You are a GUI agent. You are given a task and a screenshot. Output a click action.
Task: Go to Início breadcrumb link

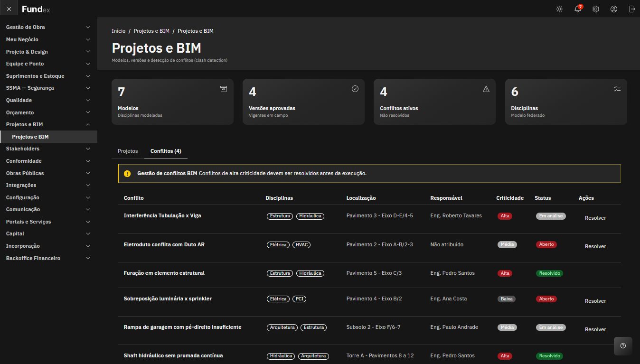pyautogui.click(x=119, y=31)
